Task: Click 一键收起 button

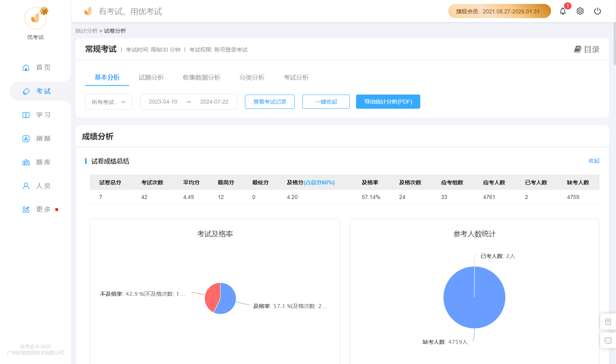Action: click(326, 102)
